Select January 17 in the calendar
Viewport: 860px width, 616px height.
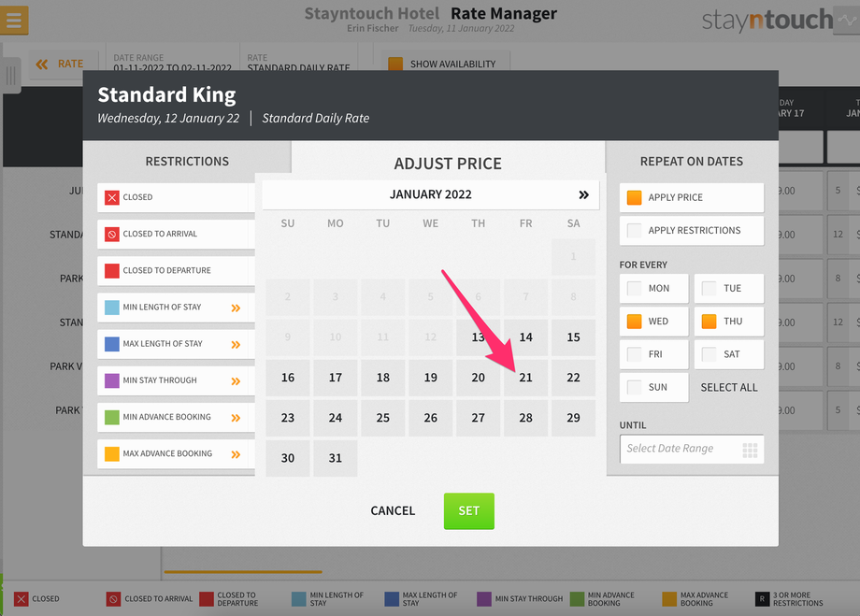tap(335, 378)
